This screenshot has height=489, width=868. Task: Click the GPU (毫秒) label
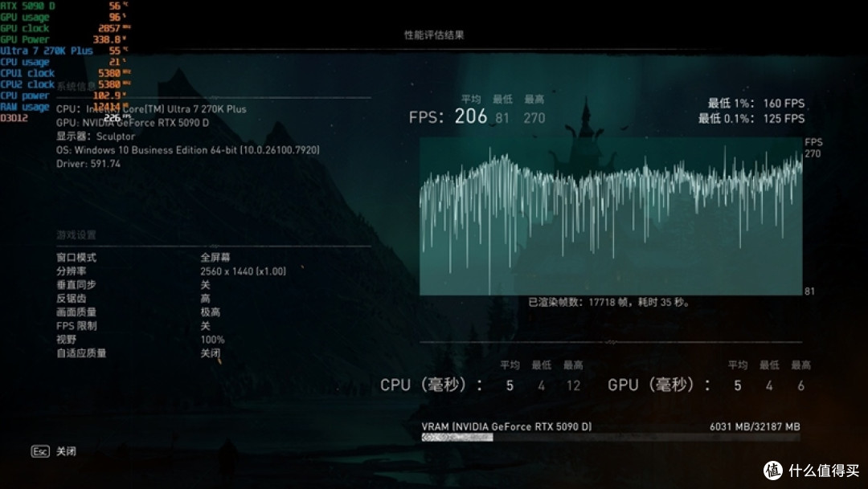pos(659,385)
